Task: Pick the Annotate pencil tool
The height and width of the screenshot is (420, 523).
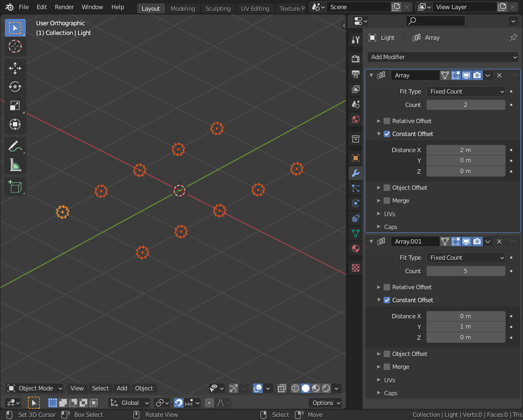Action: coord(15,146)
